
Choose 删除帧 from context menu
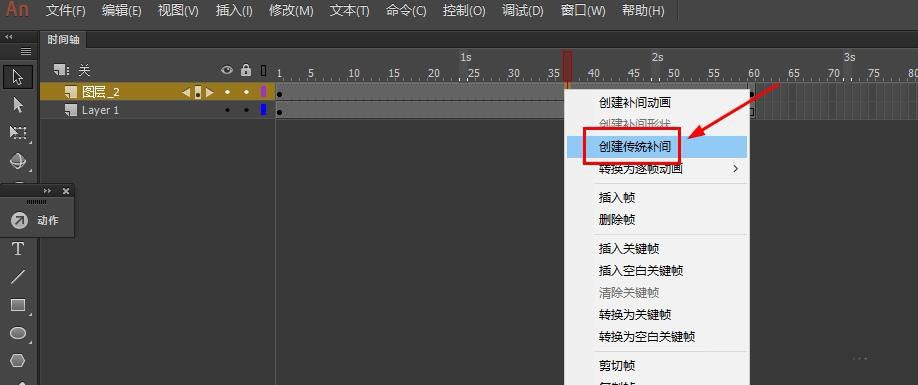point(657,220)
